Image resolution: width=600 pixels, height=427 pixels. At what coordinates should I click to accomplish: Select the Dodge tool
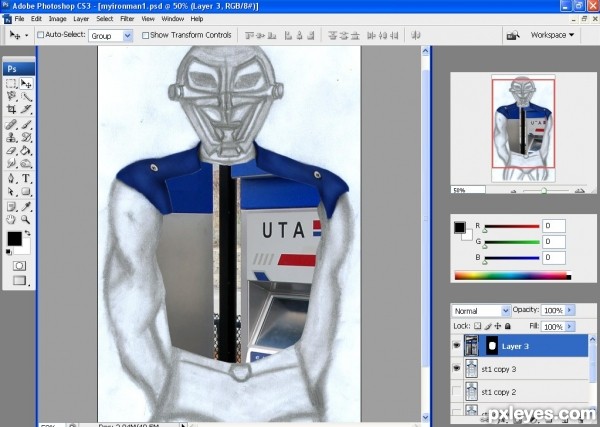pos(26,163)
